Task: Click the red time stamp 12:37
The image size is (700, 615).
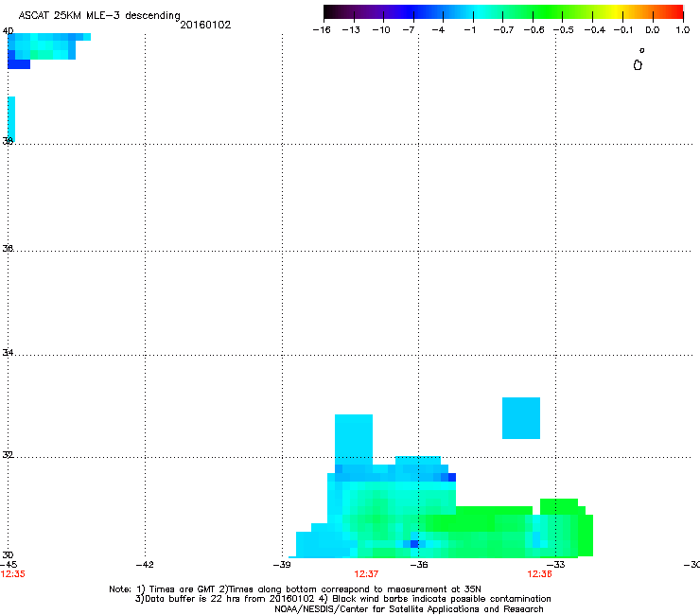Action: click(x=366, y=574)
